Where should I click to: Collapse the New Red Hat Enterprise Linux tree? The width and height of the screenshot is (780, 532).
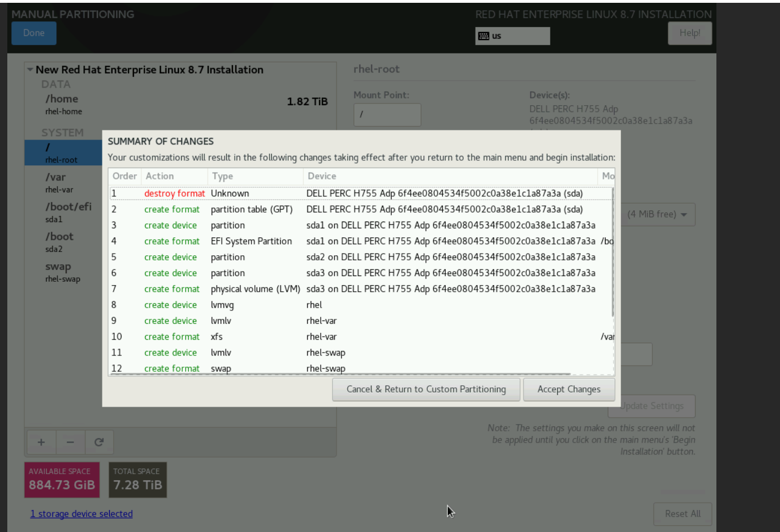tap(30, 69)
